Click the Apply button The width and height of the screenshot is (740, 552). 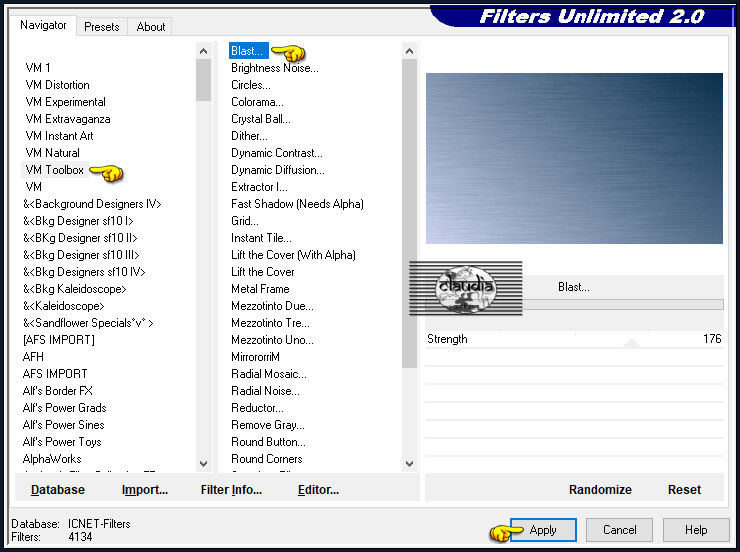(543, 530)
